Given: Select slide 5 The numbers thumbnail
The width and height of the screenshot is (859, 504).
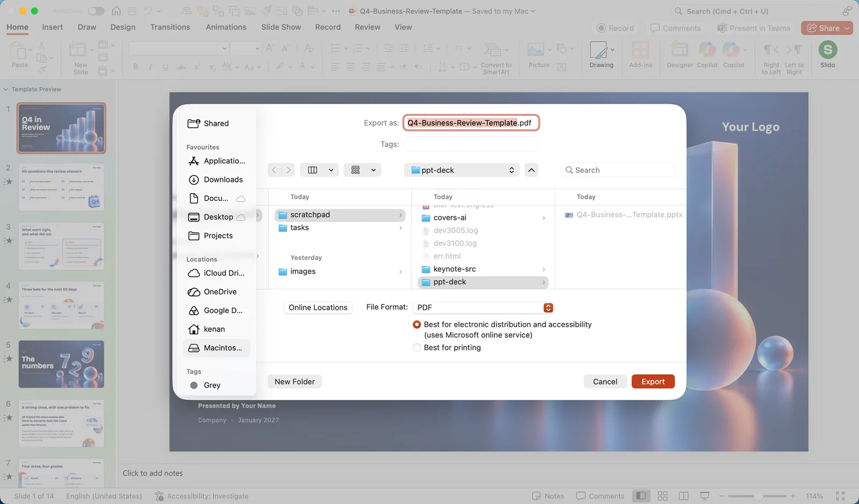Looking at the screenshot, I should pyautogui.click(x=61, y=364).
